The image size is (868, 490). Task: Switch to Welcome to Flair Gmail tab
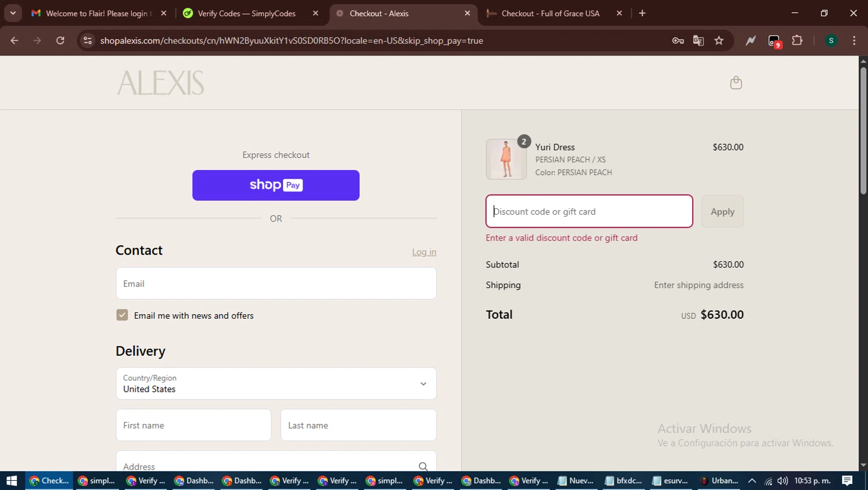(x=98, y=13)
